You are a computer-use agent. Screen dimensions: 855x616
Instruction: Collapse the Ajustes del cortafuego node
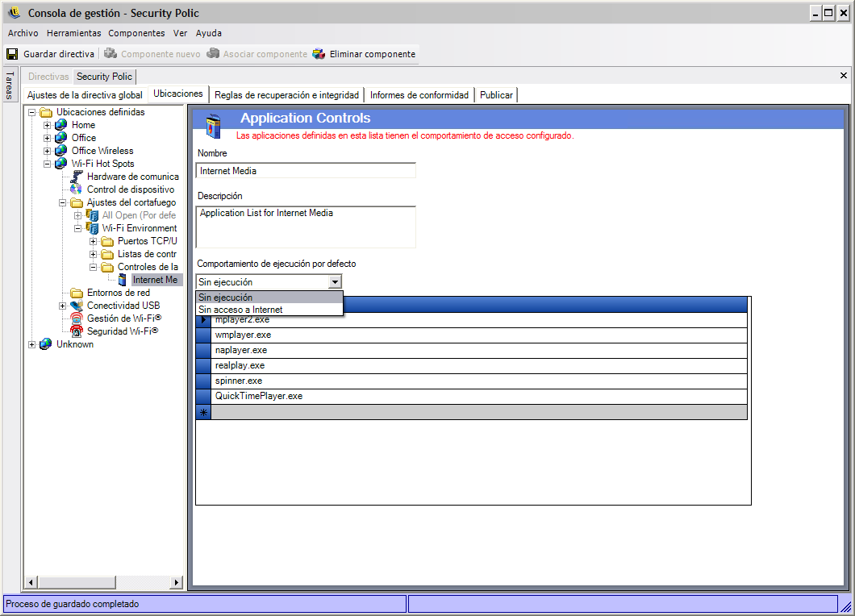pos(63,202)
